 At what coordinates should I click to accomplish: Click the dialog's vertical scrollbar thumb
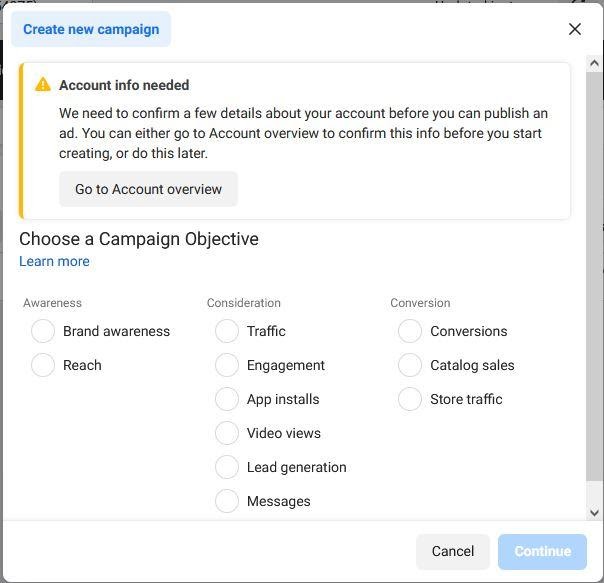pos(594,276)
